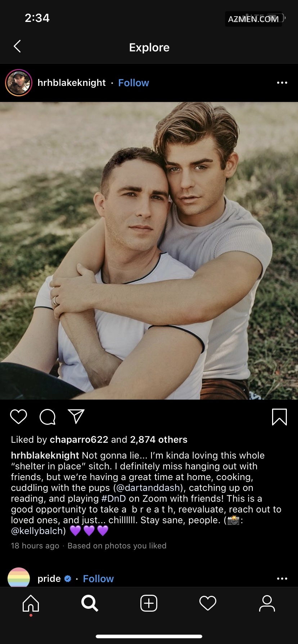Image resolution: width=298 pixels, height=644 pixels.
Task: Like the post with the heart icon
Action: [19, 417]
